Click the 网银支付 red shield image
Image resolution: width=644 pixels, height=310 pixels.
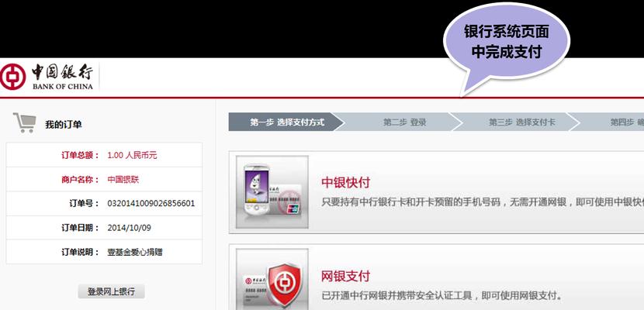pos(272,279)
